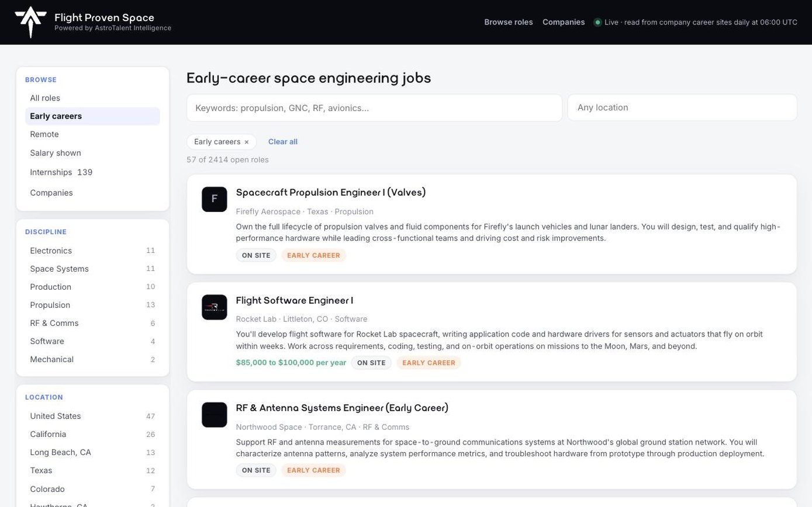The image size is (812, 507).
Task: Click EARLY CAREER tag on Rocket Lab job
Action: coord(429,363)
